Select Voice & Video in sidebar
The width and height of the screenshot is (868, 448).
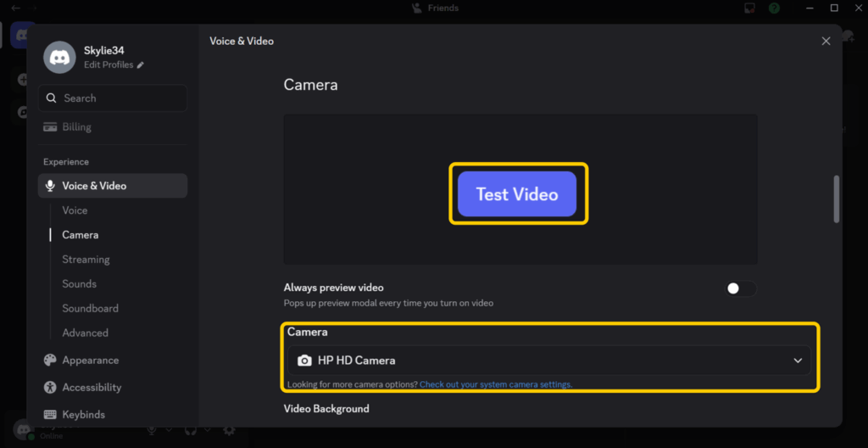113,186
